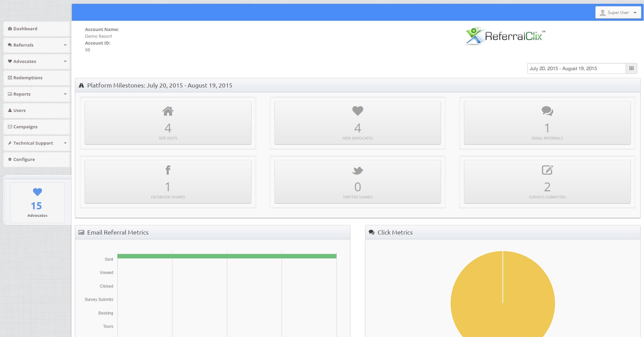This screenshot has height=337, width=644.
Task: Open the Campaigns menu item
Action: 37,127
